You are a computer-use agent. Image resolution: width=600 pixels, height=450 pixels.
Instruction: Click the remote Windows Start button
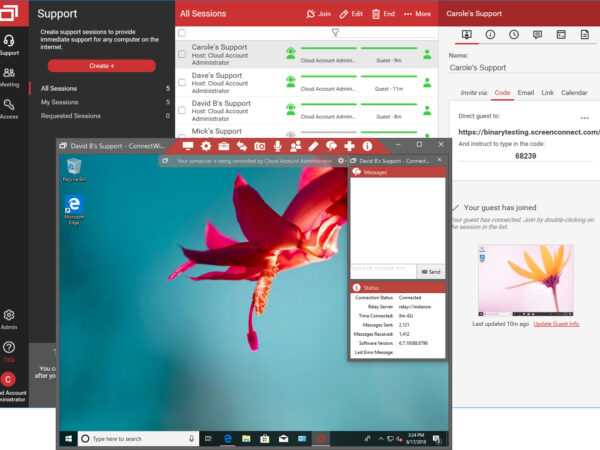coord(68,439)
